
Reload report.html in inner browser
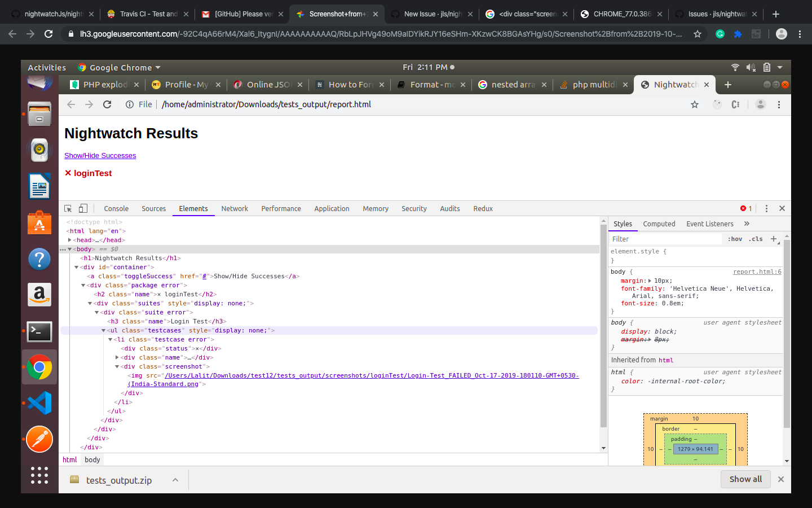pos(107,104)
